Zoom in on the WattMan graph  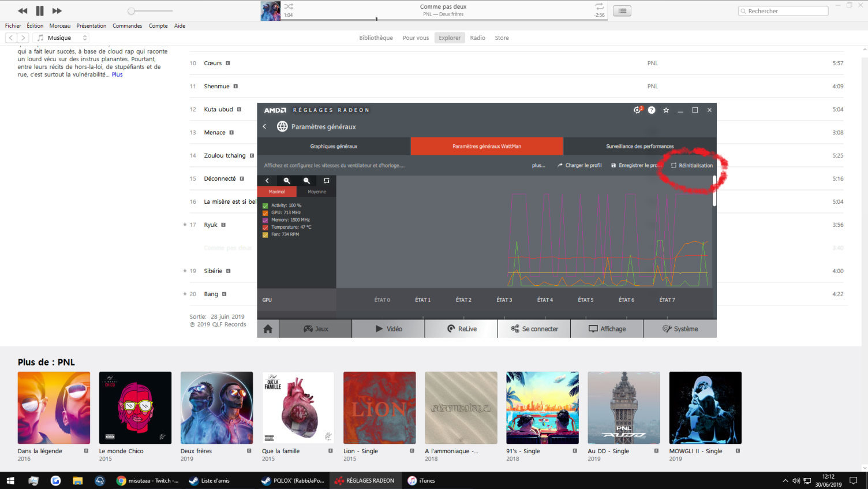[287, 181]
